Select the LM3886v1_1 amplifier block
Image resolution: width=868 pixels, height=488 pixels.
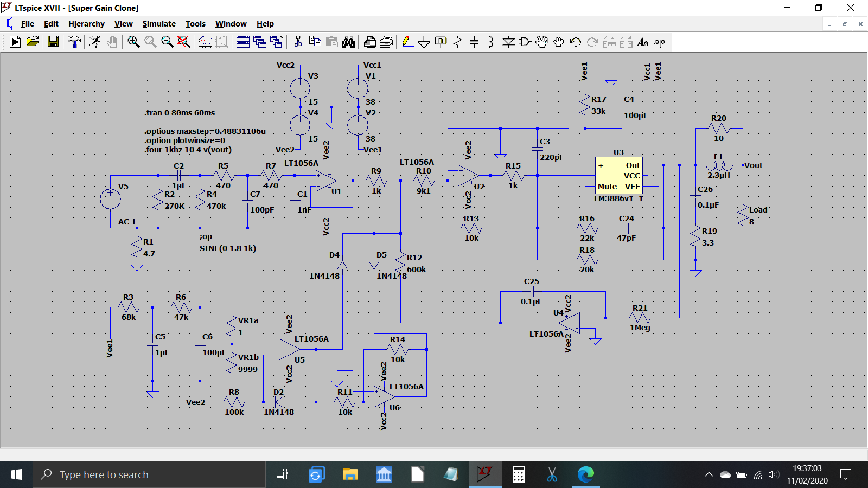618,176
